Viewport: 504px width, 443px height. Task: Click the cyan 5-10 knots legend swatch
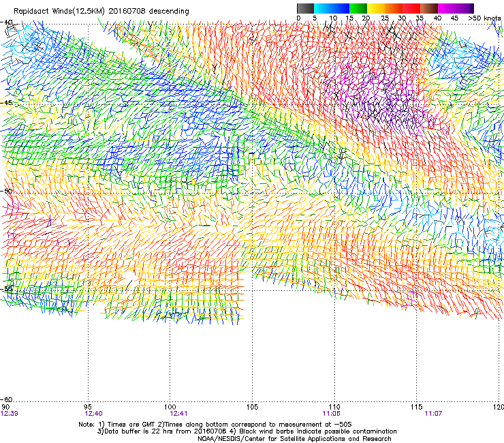click(x=323, y=8)
